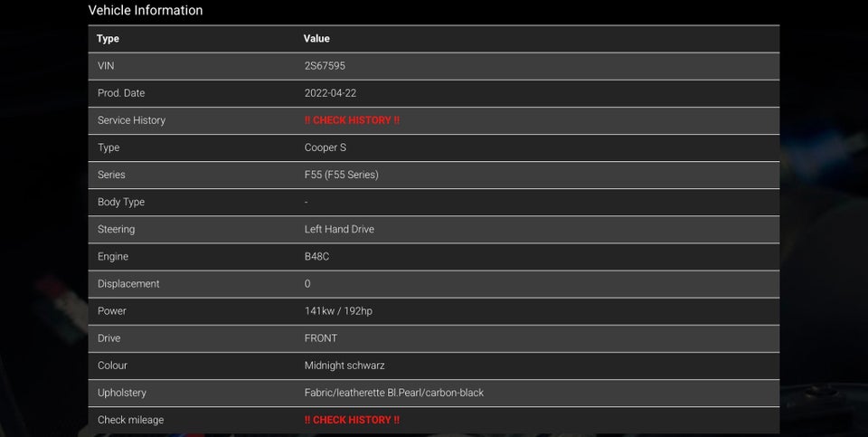Click the Vehicle Information heading
Screen dimensions: 868x437
click(146, 11)
